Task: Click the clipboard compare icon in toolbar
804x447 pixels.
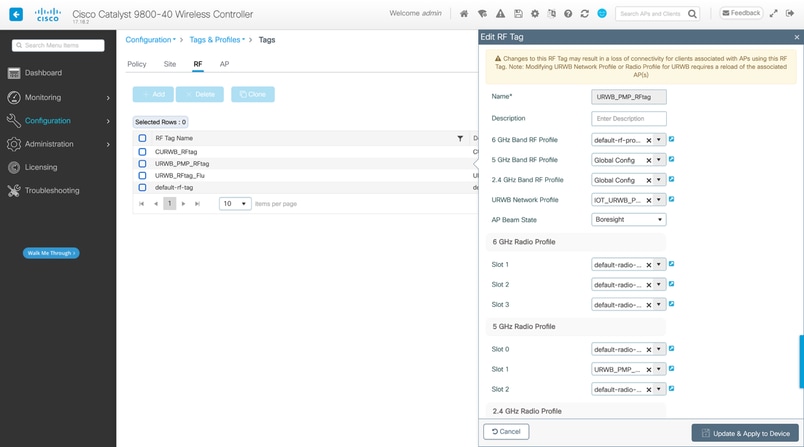Action: pos(551,14)
